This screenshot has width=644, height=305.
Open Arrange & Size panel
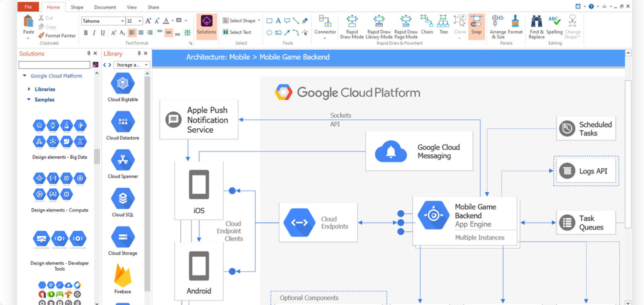(x=498, y=27)
